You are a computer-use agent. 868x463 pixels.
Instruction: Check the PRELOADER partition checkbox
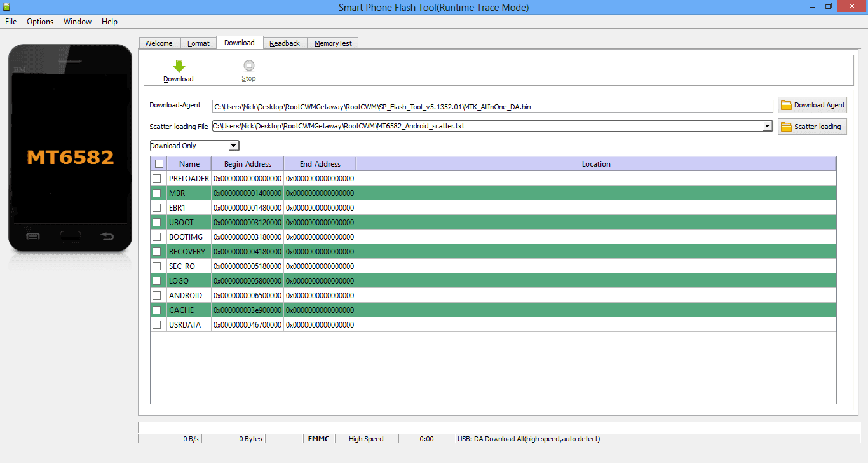coord(156,179)
